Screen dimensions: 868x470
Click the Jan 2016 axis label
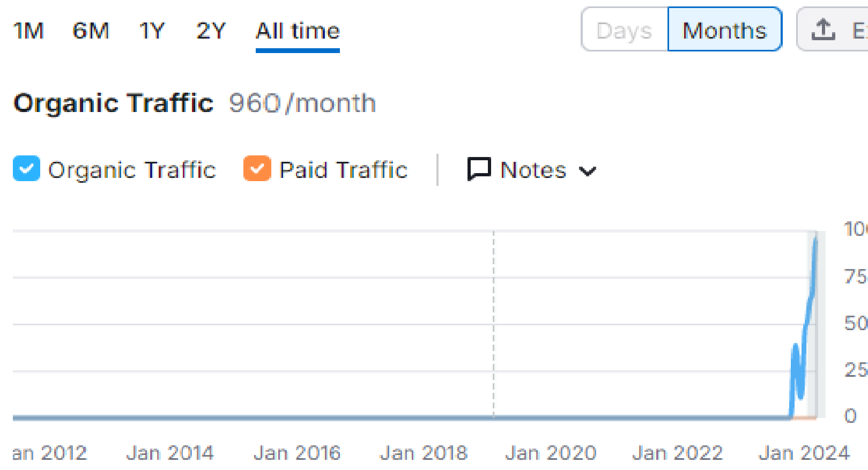pyautogui.click(x=297, y=453)
